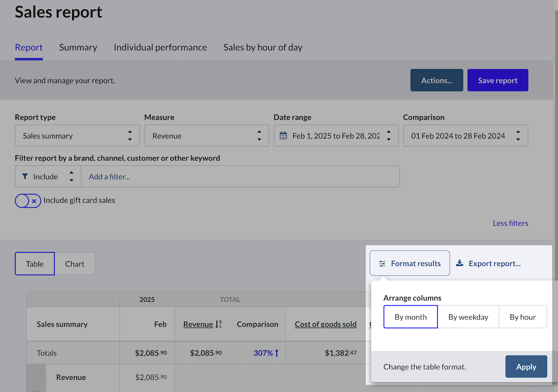
Task: Open the Sales by hour of day tab
Action: coord(263,47)
